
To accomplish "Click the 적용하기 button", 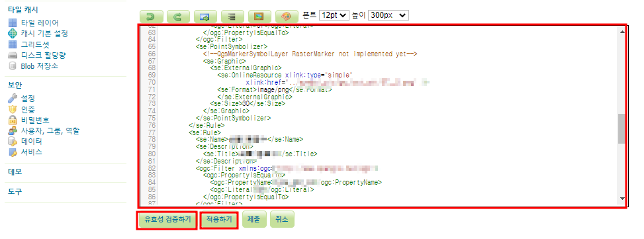I will [x=219, y=219].
